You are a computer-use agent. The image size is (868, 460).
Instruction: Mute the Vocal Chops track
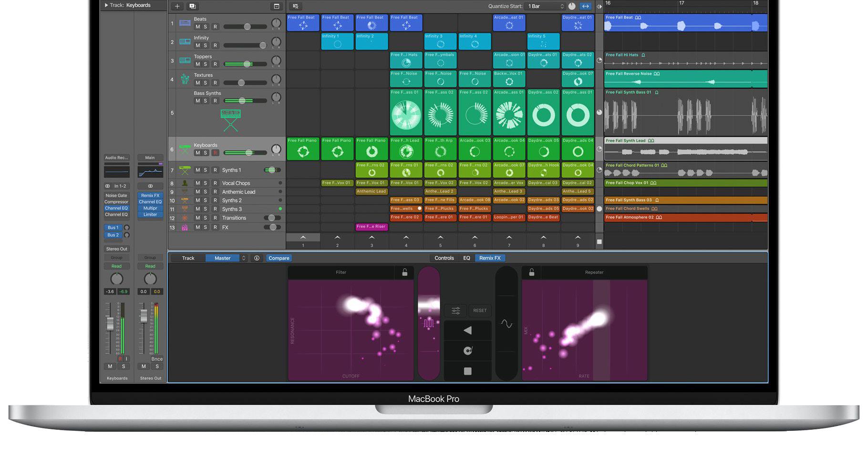[198, 183]
